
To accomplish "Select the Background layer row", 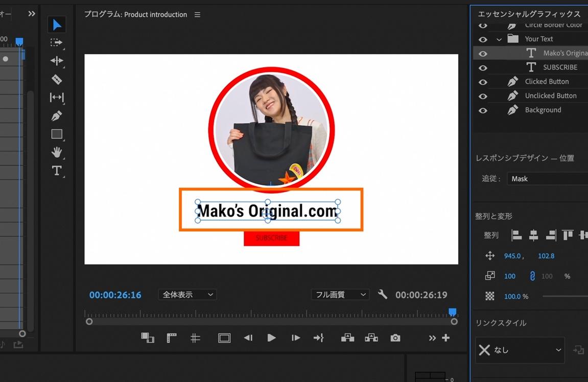I will click(531, 110).
